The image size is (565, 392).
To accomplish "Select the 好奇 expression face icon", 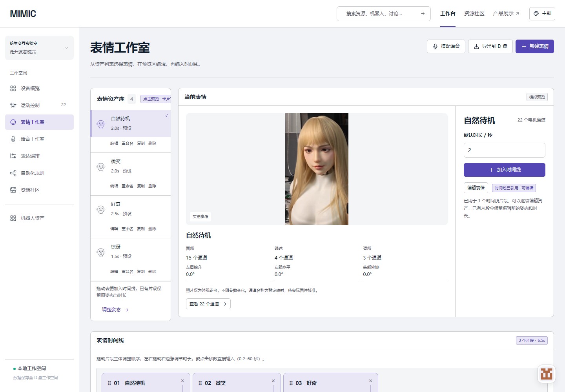I will pyautogui.click(x=101, y=209).
